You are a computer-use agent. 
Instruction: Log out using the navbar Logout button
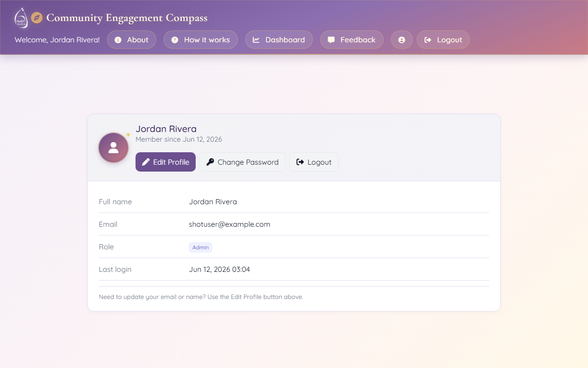pyautogui.click(x=443, y=40)
